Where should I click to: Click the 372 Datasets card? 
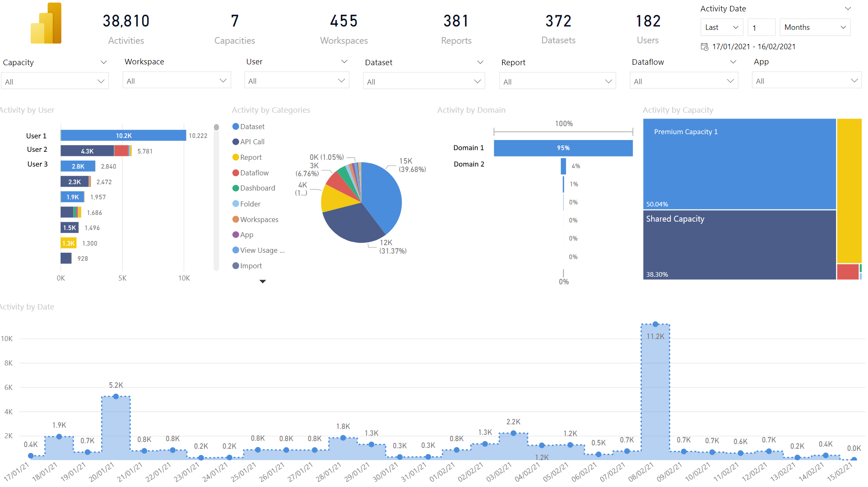pyautogui.click(x=559, y=29)
